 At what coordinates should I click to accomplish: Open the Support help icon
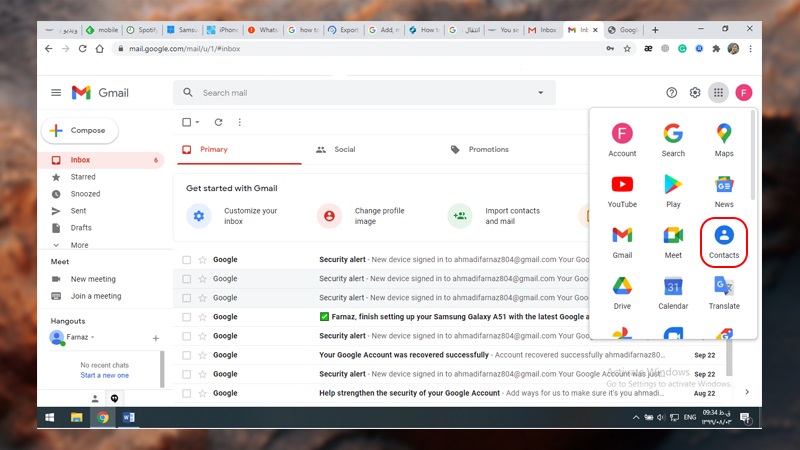[672, 93]
